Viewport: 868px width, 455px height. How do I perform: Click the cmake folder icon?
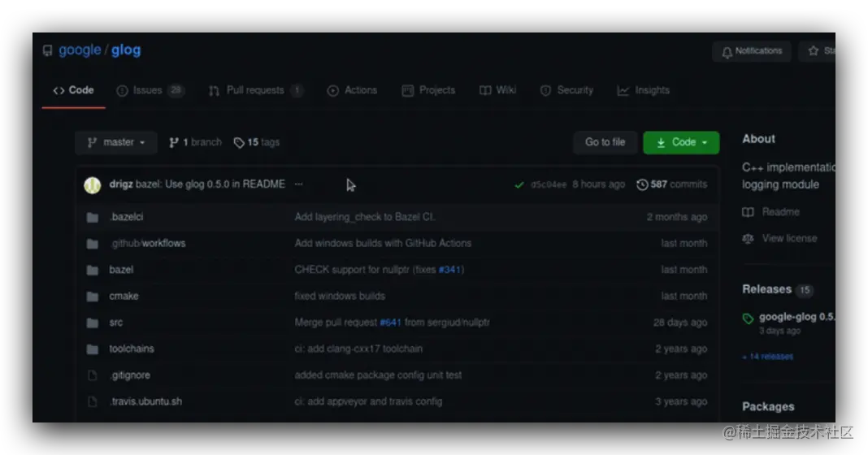pyautogui.click(x=93, y=297)
